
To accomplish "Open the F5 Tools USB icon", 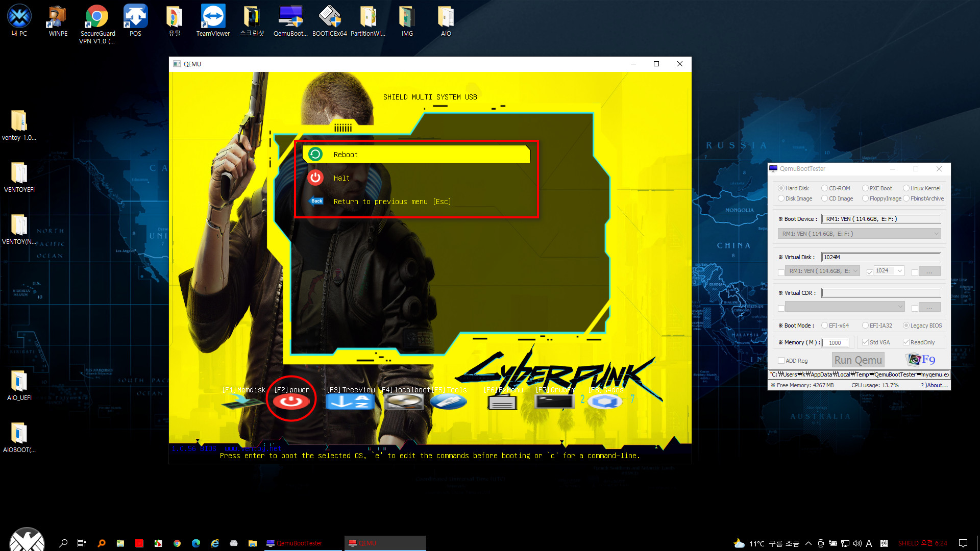I will point(449,402).
